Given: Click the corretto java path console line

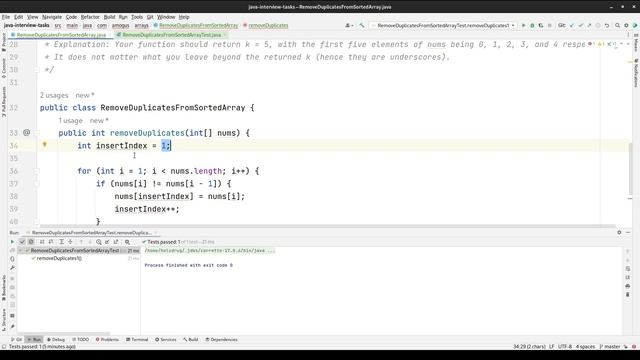Looking at the screenshot, I should (210, 251).
